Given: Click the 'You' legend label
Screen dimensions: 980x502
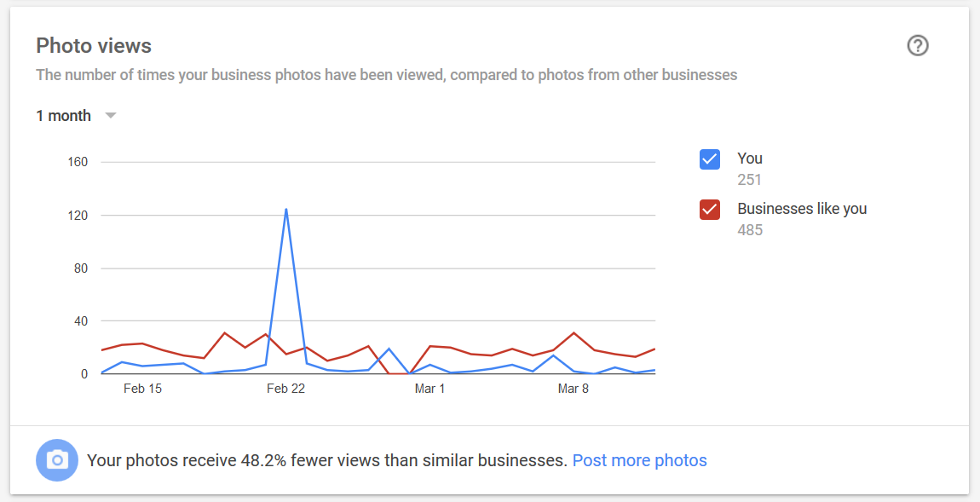Looking at the screenshot, I should 749,159.
